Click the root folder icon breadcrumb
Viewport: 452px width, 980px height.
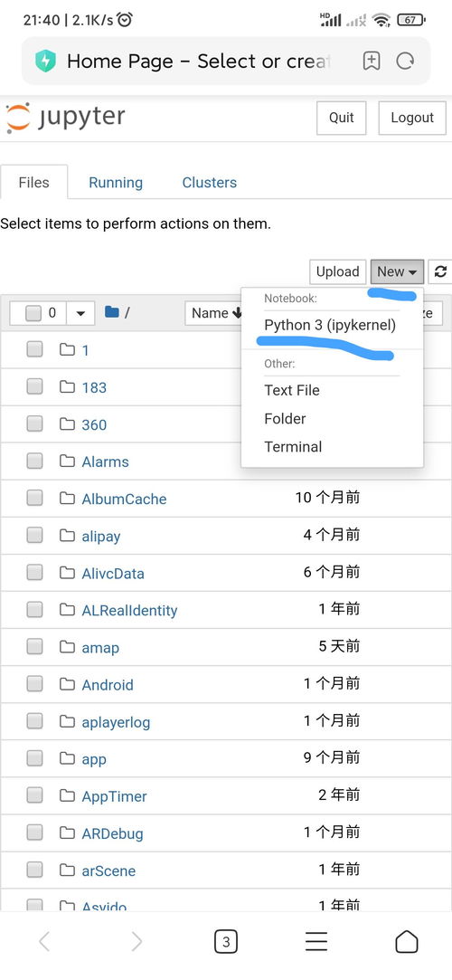pos(112,312)
